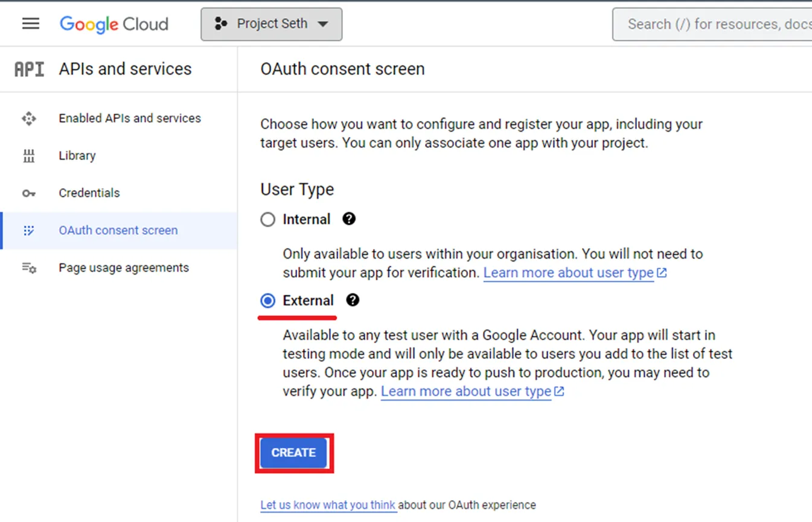Select the External user type radio button
The image size is (812, 522).
(x=267, y=300)
